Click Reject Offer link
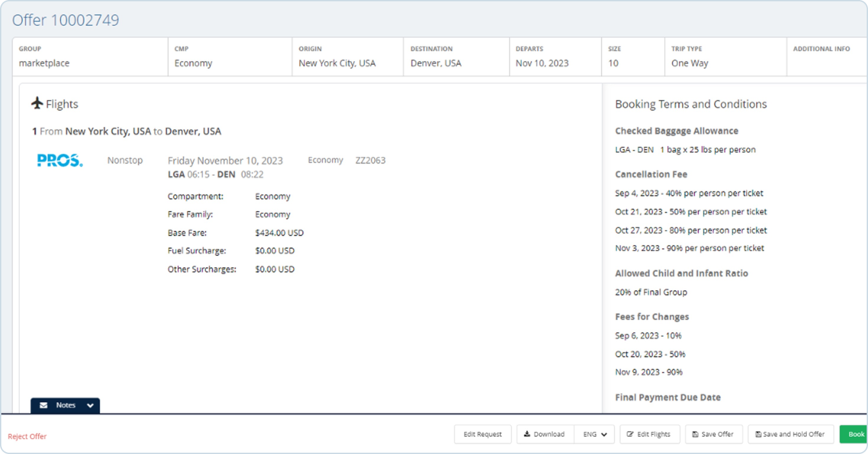The height and width of the screenshot is (454, 868). [x=27, y=436]
